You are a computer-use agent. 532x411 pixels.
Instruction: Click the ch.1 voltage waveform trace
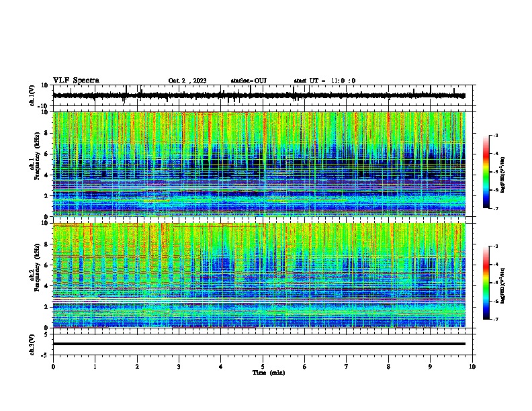point(259,95)
